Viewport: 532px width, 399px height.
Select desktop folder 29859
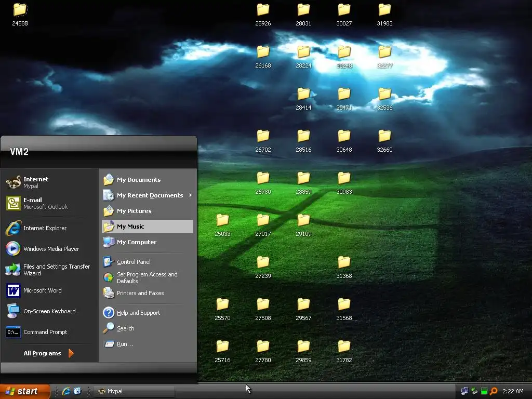(x=303, y=351)
